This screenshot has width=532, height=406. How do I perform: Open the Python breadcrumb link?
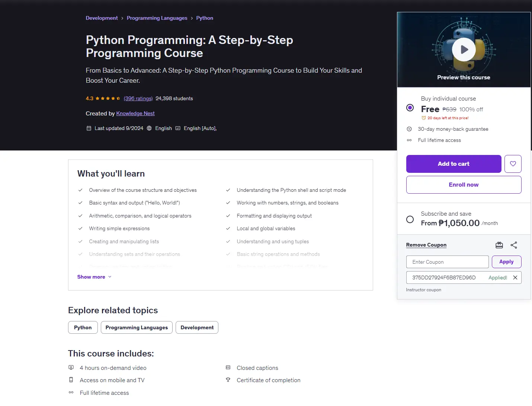click(205, 18)
